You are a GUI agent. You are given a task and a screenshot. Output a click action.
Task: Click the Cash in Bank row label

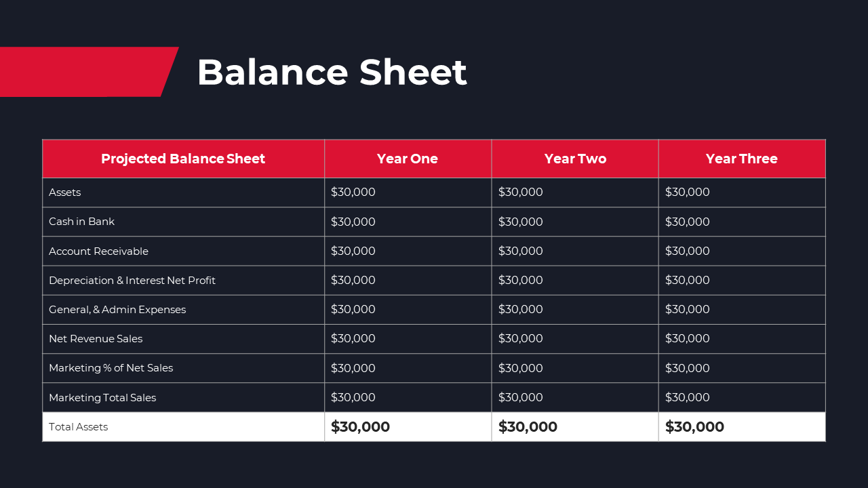(81, 222)
